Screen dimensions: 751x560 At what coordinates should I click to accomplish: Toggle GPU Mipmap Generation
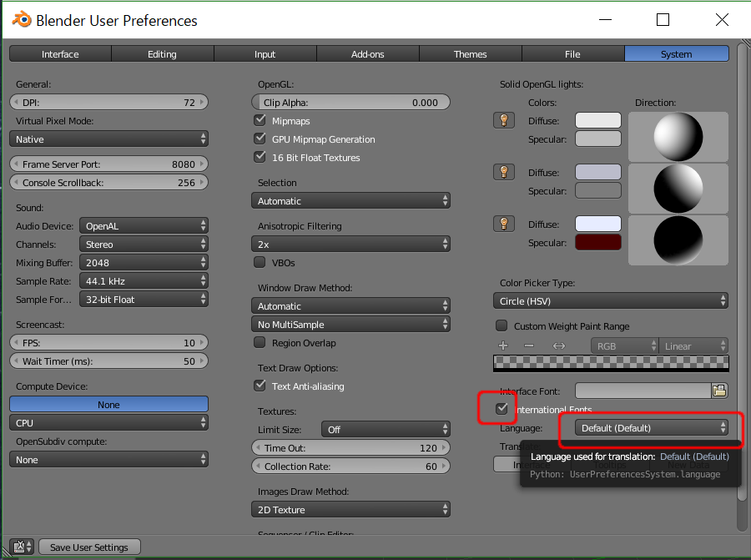click(x=260, y=139)
